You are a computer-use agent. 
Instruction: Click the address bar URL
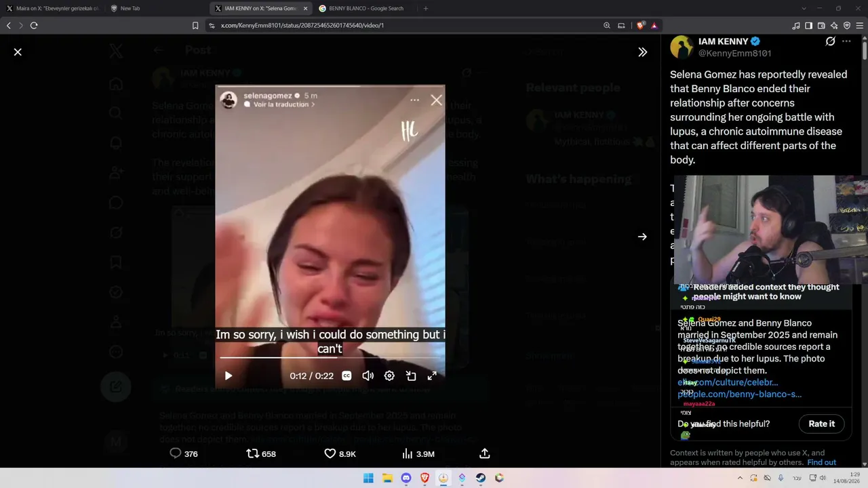[302, 25]
